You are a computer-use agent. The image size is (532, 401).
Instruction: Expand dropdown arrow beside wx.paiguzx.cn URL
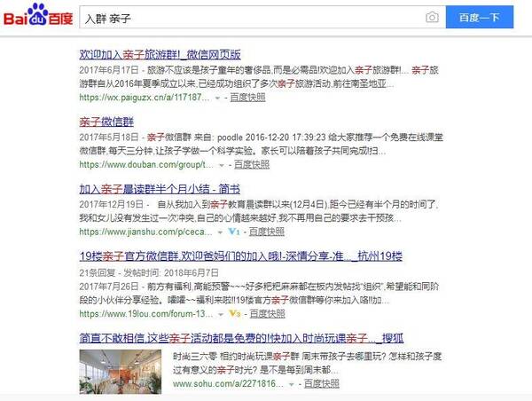coord(217,98)
